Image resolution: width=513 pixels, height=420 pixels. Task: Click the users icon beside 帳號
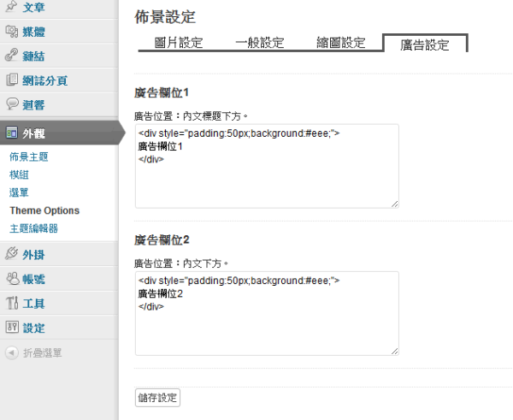pos(13,279)
